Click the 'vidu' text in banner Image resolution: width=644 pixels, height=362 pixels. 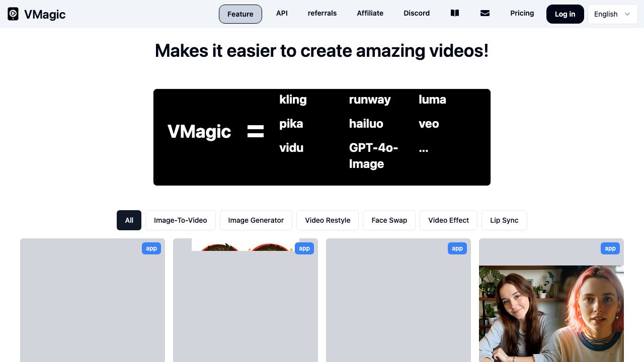(x=291, y=148)
